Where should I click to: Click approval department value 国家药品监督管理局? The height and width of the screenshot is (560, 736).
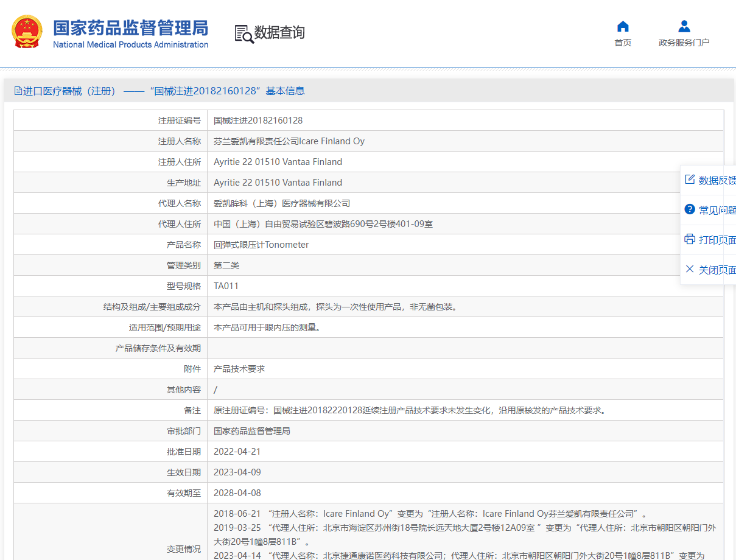[x=252, y=431]
